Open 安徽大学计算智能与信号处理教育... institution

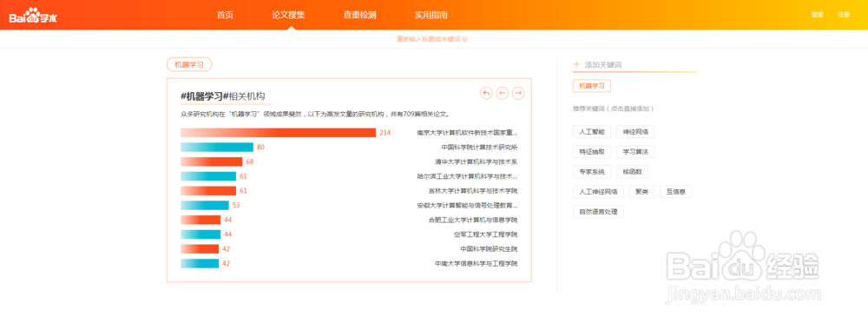467,205
